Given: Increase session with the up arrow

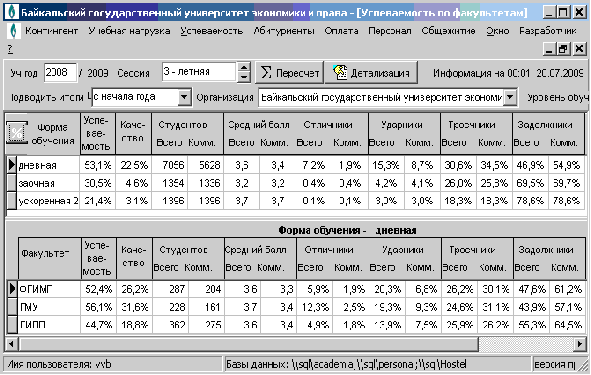Looking at the screenshot, I should [x=244, y=67].
